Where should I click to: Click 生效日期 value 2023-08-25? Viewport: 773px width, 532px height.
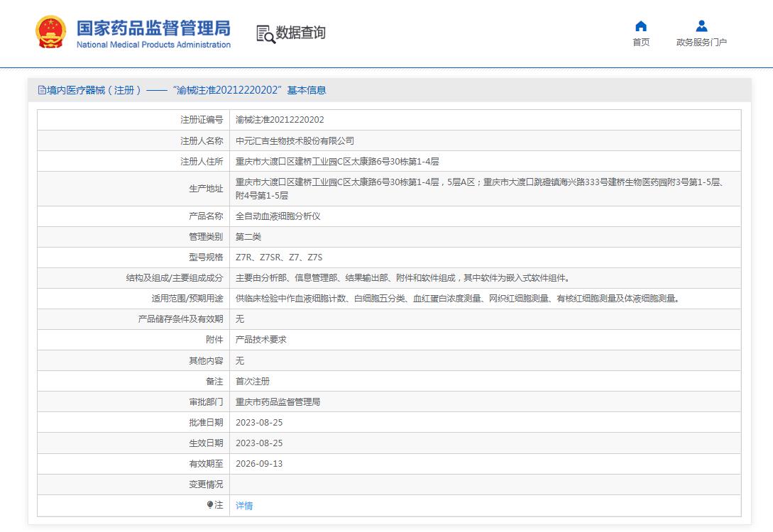259,443
